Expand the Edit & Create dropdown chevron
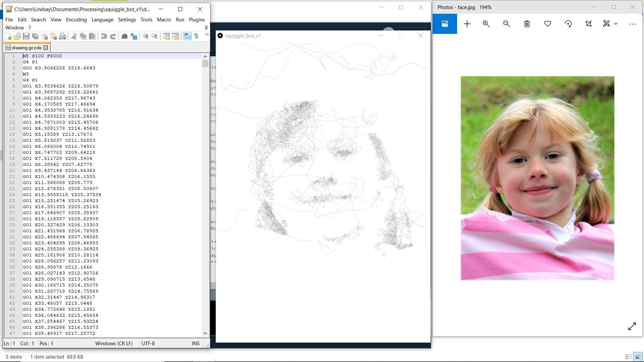The image size is (644, 362). coord(615,23)
